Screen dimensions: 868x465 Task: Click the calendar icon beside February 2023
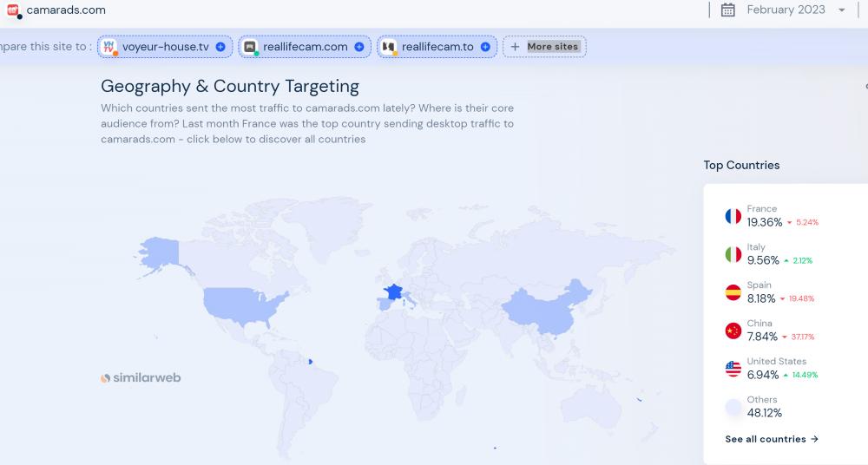pos(728,10)
